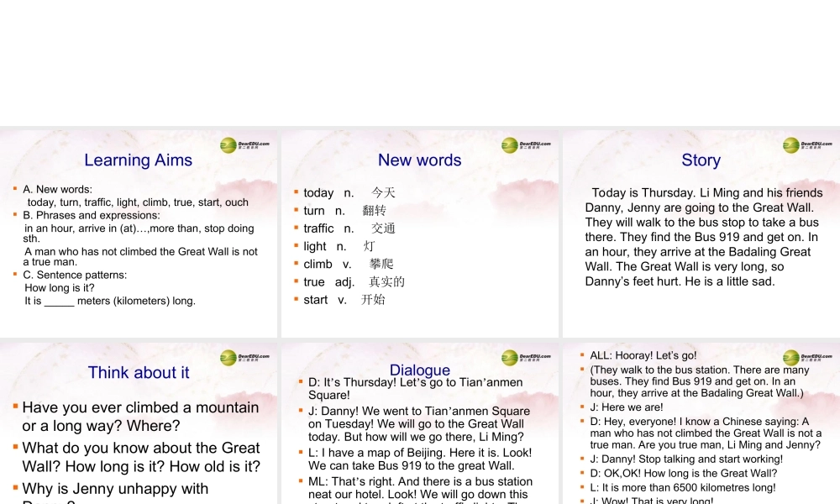The height and width of the screenshot is (504, 840).
Task: Select the 'New words' title text
Action: click(x=419, y=160)
